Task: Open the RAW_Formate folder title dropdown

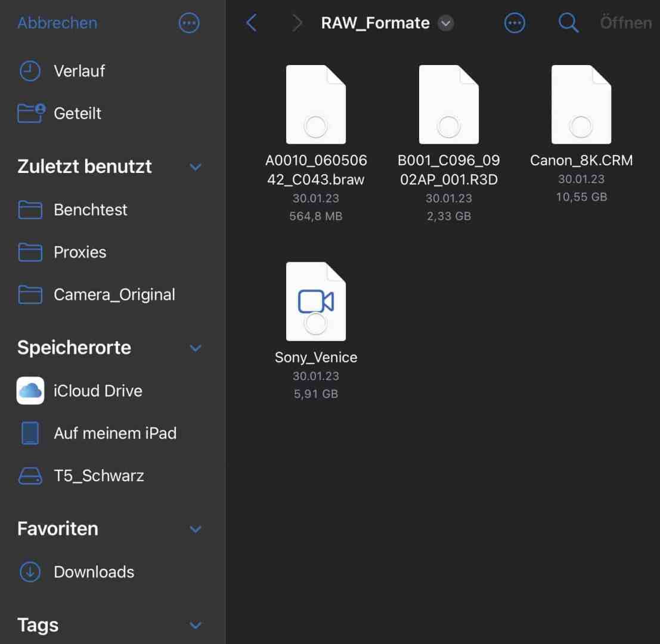Action: point(445,23)
